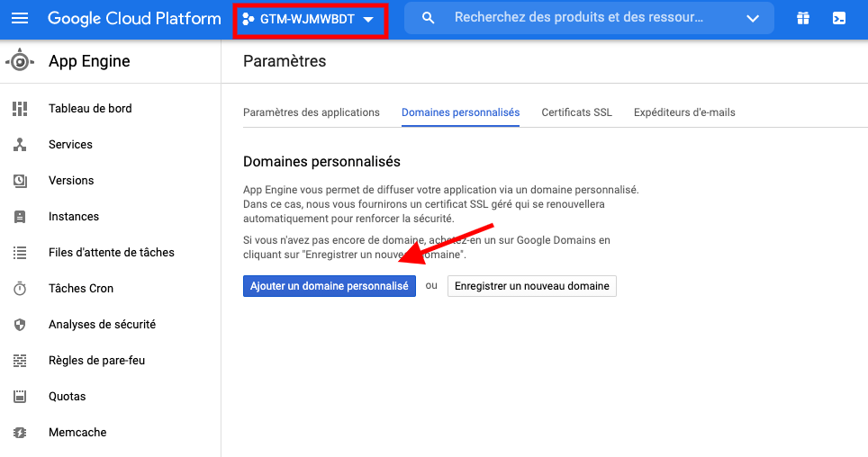Open Règles de pare-feu page

[x=97, y=360]
